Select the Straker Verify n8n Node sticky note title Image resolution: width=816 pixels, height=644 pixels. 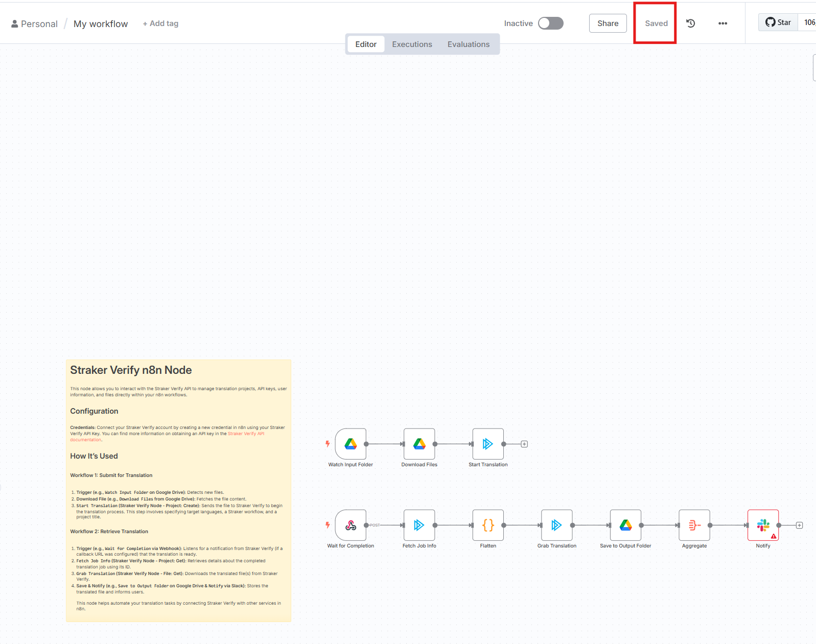pyautogui.click(x=131, y=370)
